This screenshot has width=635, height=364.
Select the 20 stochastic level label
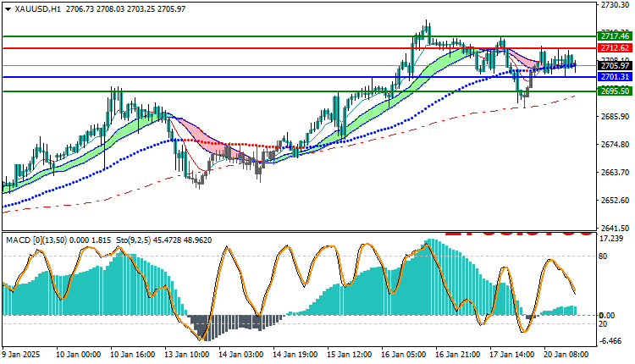[603, 324]
